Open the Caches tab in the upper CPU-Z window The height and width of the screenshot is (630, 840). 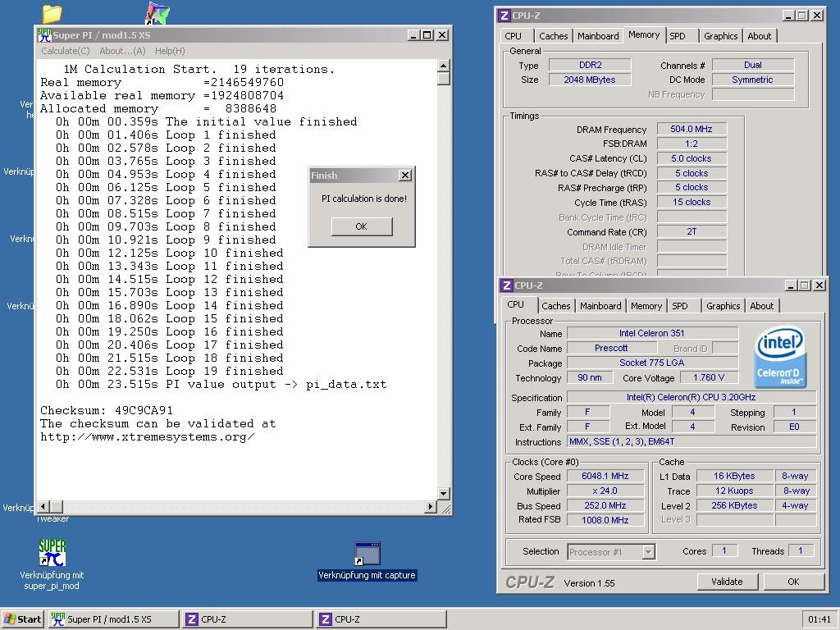[554, 36]
